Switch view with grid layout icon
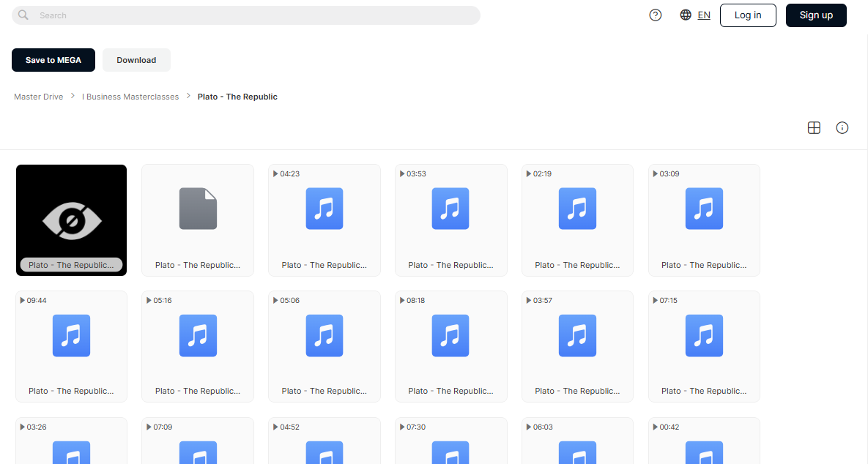 coord(814,128)
